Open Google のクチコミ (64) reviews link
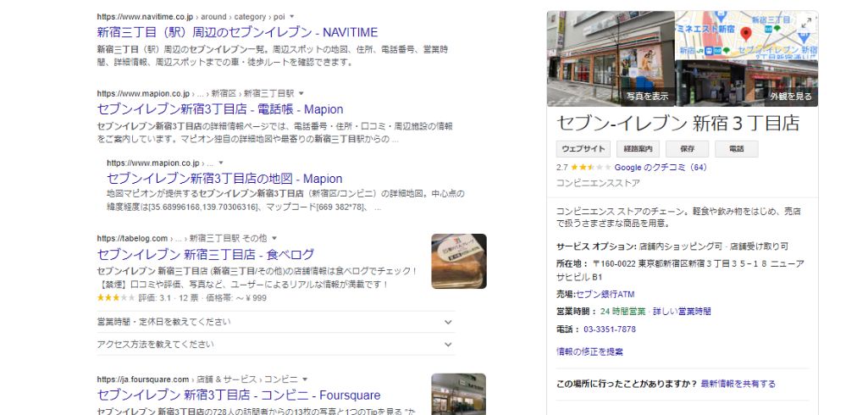Screen dimensions: 868x415 661,167
